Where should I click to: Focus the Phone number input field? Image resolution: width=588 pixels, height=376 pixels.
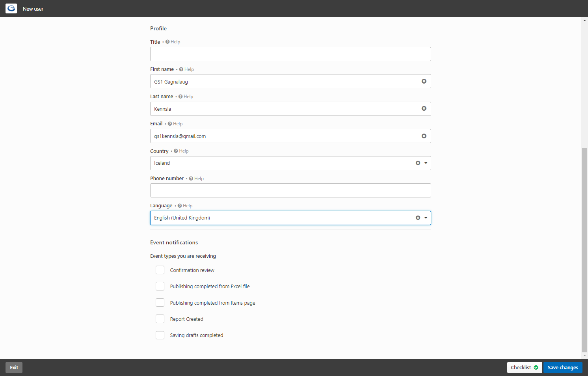coord(290,190)
